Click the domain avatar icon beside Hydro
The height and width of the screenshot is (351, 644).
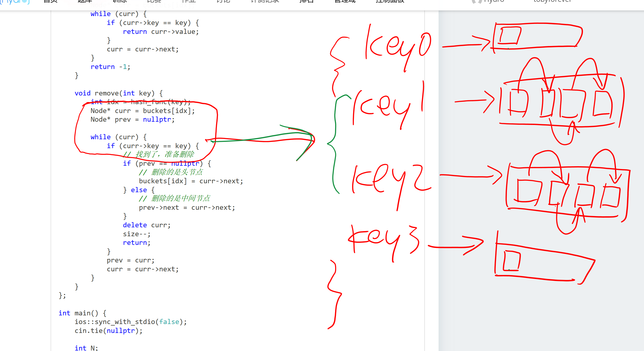point(477,2)
